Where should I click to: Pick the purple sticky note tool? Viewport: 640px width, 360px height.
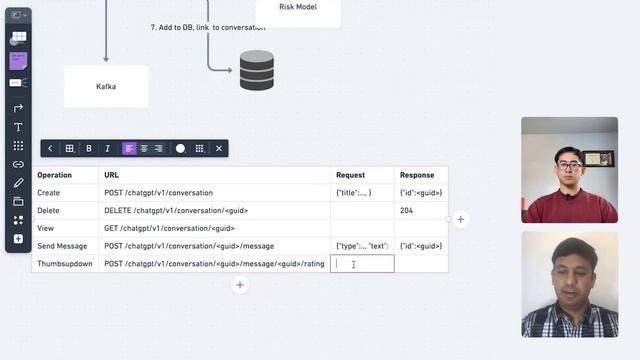[18, 61]
